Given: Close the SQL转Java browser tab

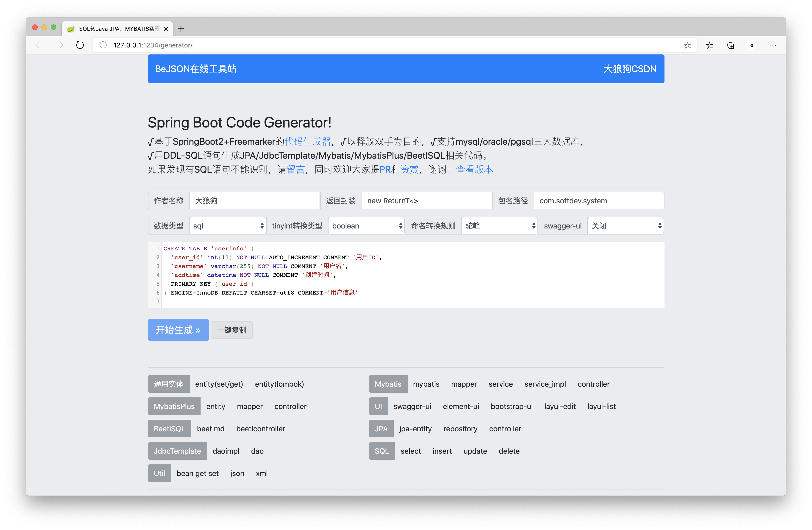Looking at the screenshot, I should (166, 29).
